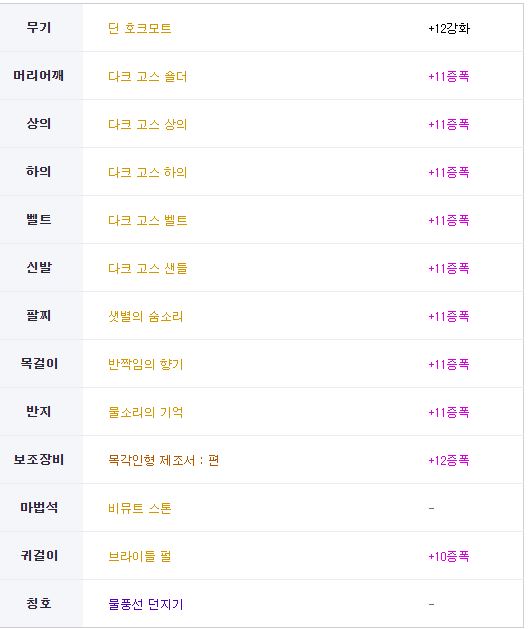Open the 물풍선 던지기 title link
This screenshot has width=529, height=629.
146,604
